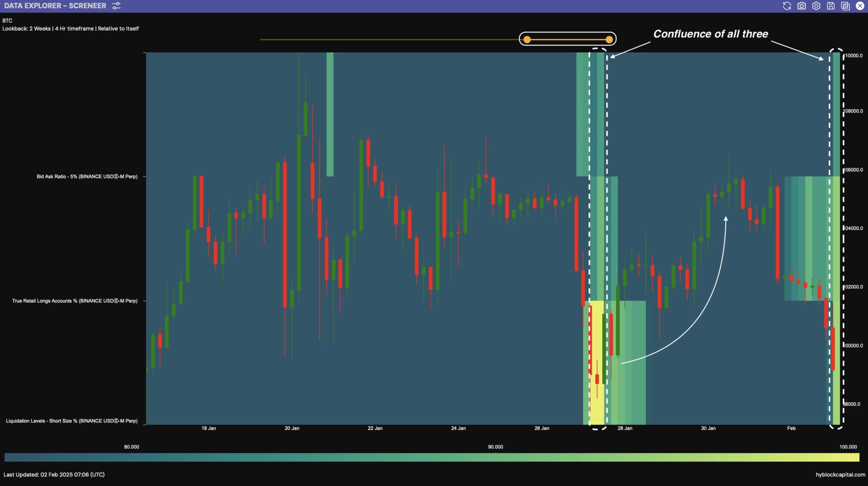The image size is (868, 486).
Task: Select Liquidation Levels - Short Size % label
Action: (x=71, y=421)
